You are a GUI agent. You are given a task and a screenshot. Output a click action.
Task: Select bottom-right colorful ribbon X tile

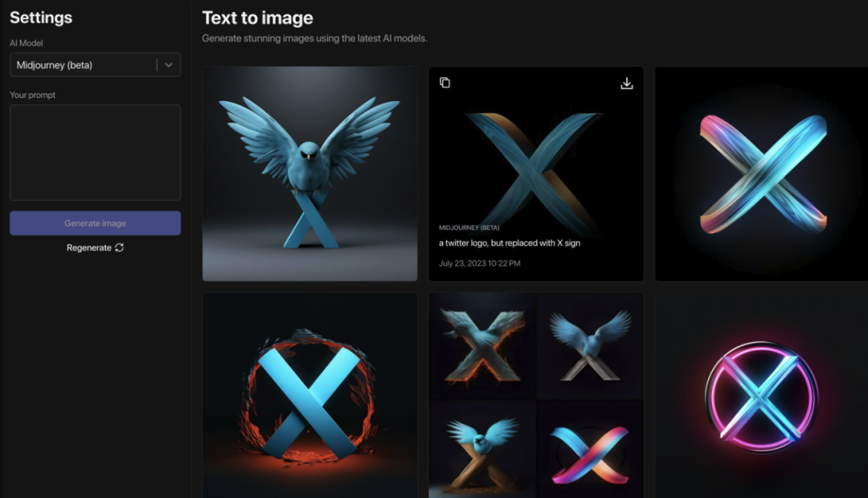point(590,449)
